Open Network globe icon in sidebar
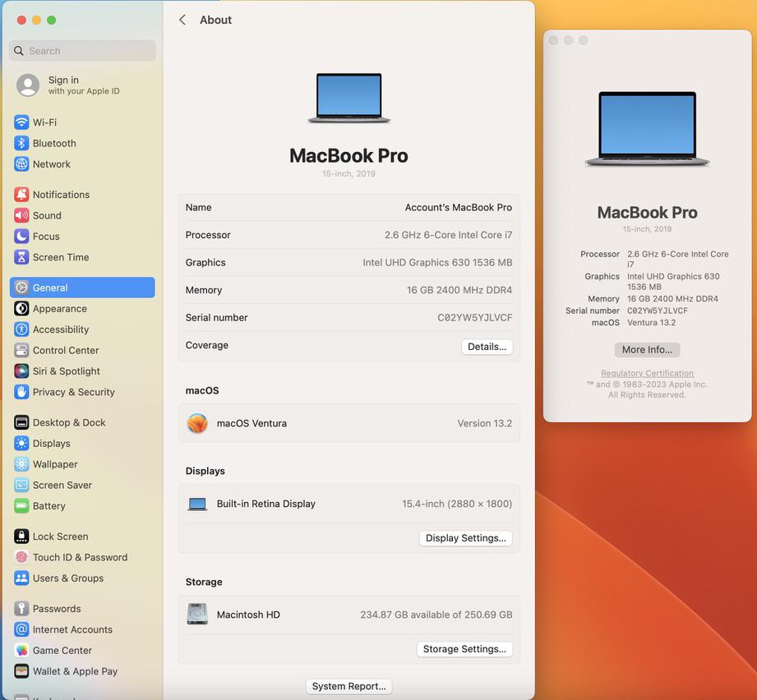Viewport: 757px width, 700px height. [x=21, y=164]
